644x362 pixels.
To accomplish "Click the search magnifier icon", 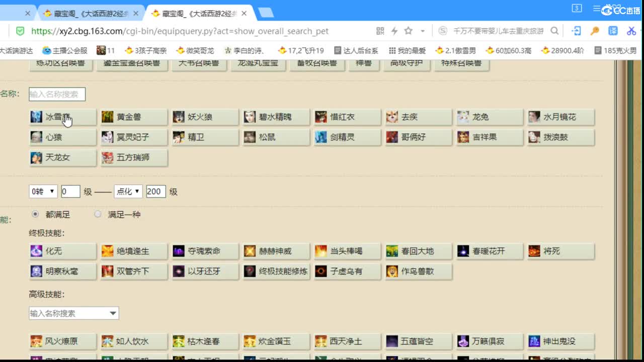I will [554, 31].
